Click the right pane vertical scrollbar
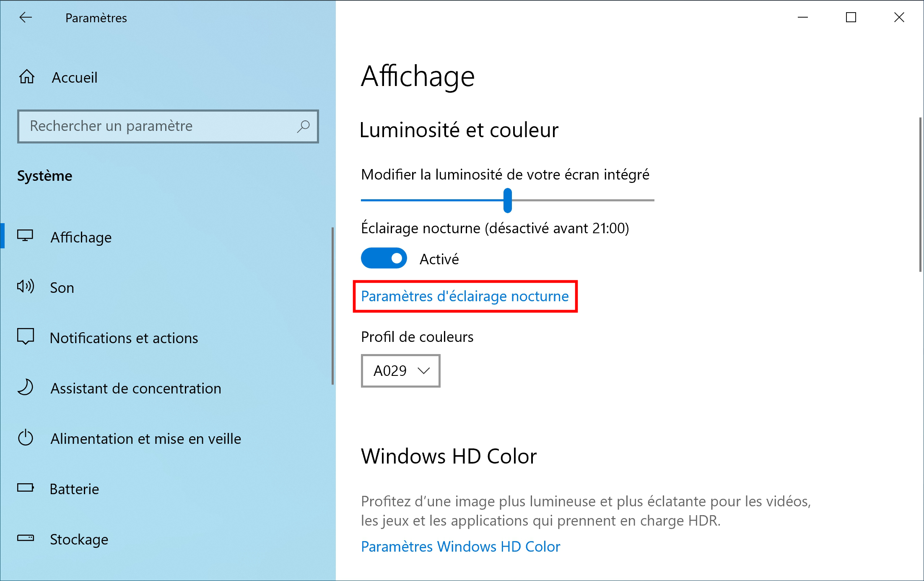Viewport: 924px width, 581px height. tap(920, 195)
